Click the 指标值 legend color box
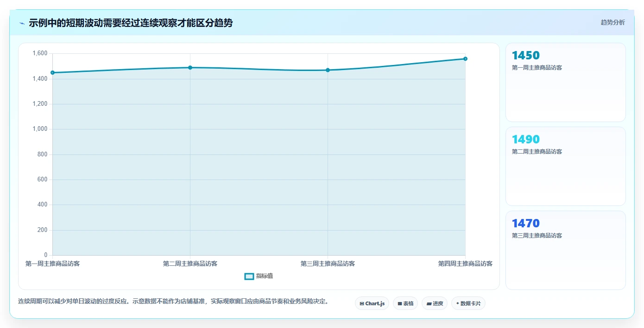The image size is (644, 328). [x=249, y=277]
